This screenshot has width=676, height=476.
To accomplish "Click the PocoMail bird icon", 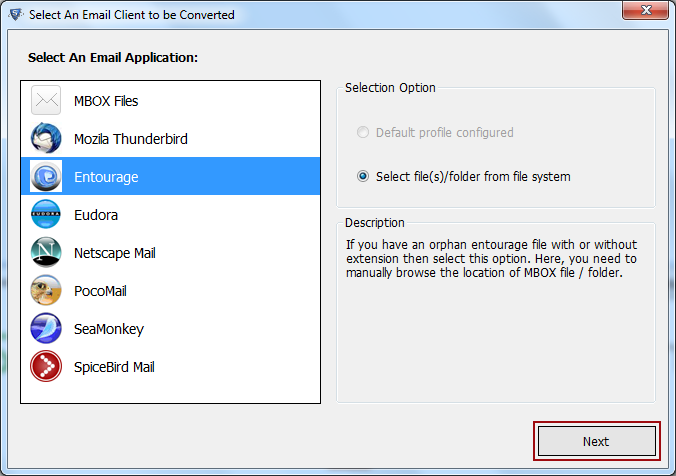I will click(46, 290).
